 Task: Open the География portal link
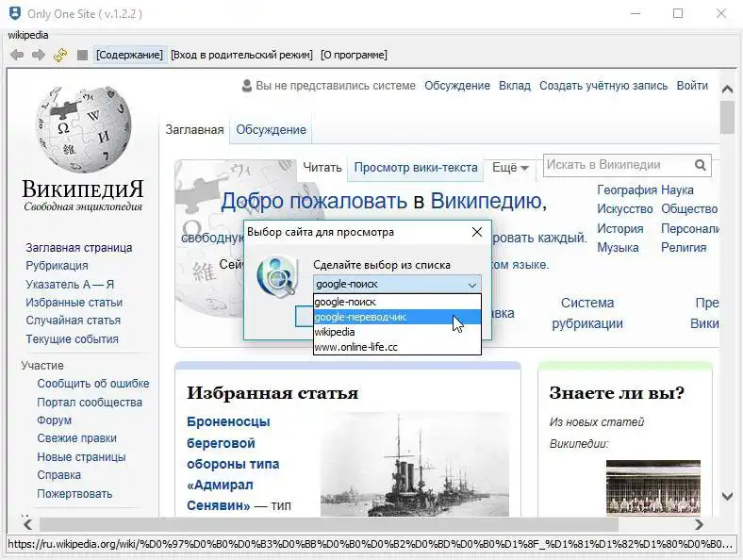click(x=627, y=190)
